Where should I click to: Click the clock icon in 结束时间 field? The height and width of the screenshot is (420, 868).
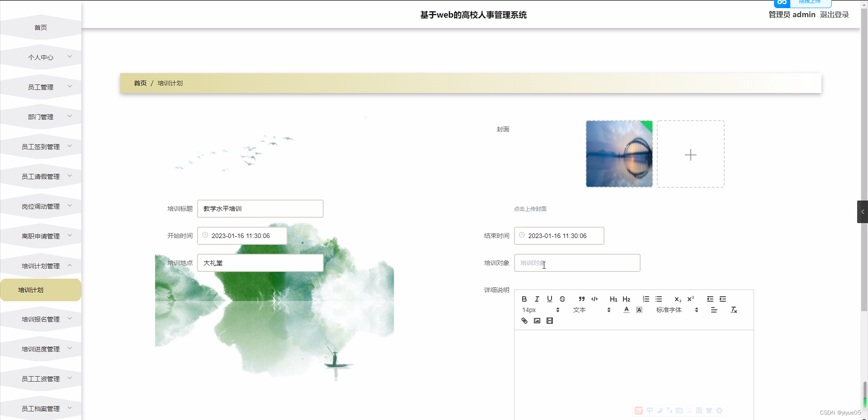(522, 235)
